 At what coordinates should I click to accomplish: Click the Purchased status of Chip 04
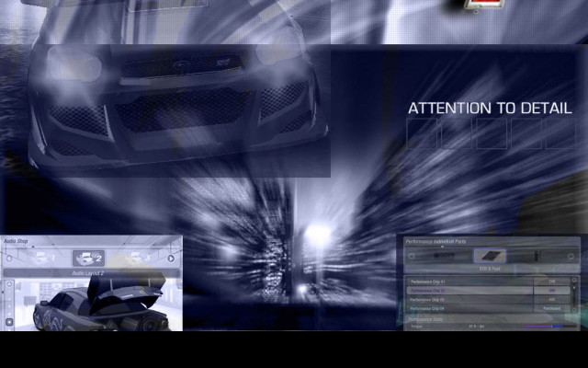(x=551, y=308)
